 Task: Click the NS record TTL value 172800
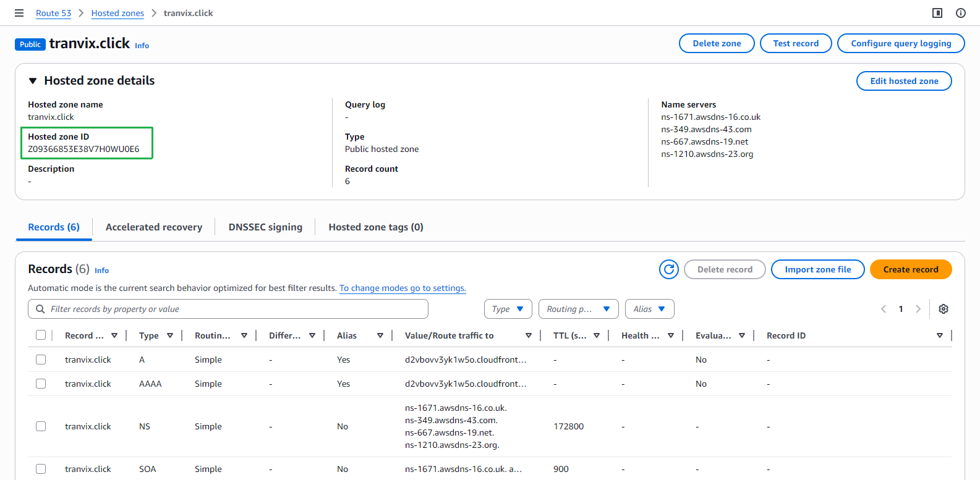pyautogui.click(x=568, y=426)
